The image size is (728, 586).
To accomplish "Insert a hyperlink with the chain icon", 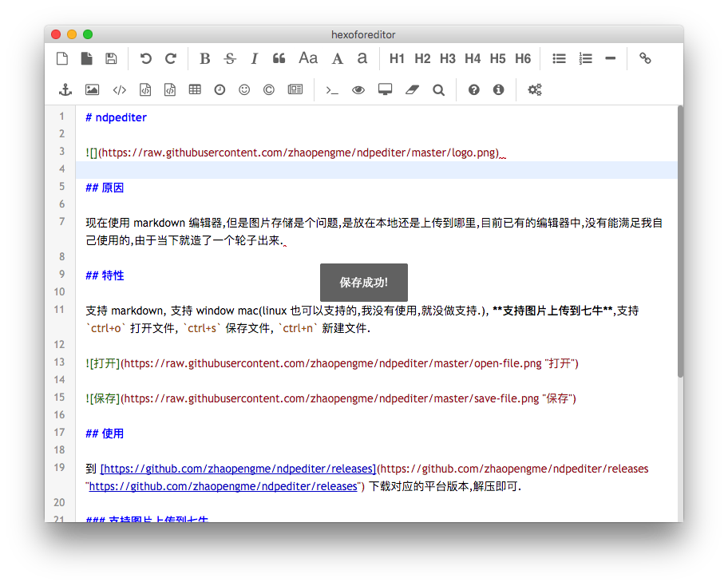I will (x=645, y=58).
